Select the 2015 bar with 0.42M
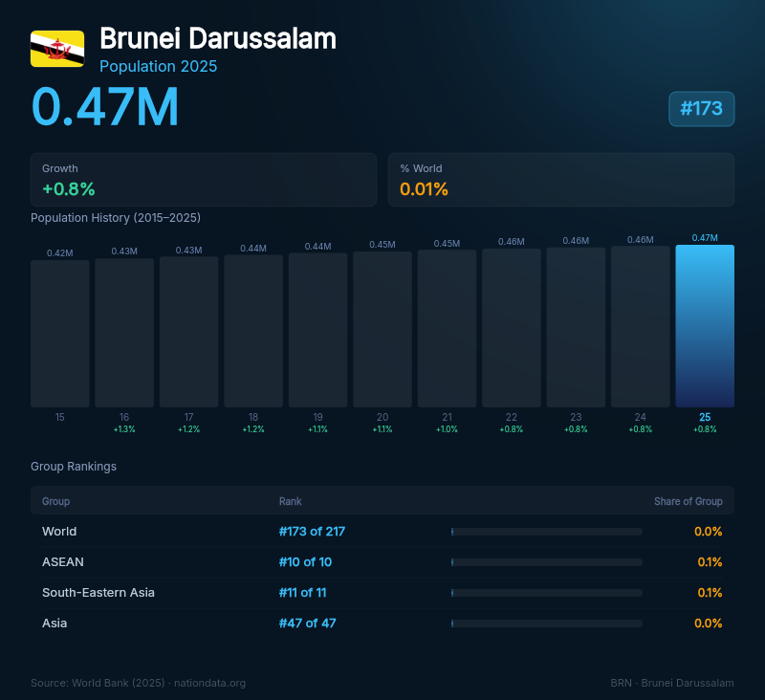This screenshot has height=700, width=765. [60, 334]
